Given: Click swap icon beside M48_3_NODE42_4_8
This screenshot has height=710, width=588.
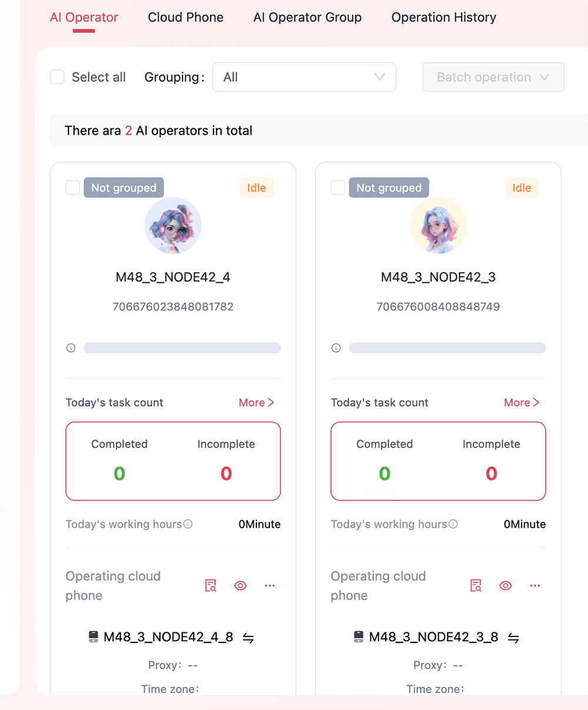Looking at the screenshot, I should click(x=248, y=638).
